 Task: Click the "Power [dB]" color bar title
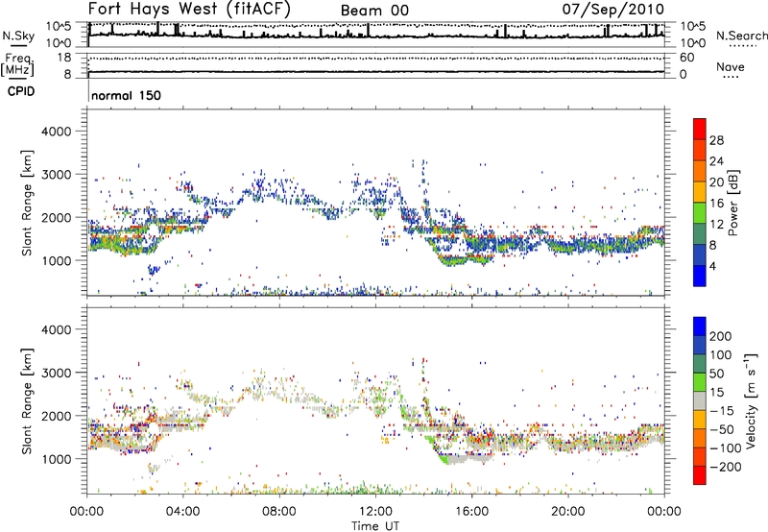click(x=732, y=203)
